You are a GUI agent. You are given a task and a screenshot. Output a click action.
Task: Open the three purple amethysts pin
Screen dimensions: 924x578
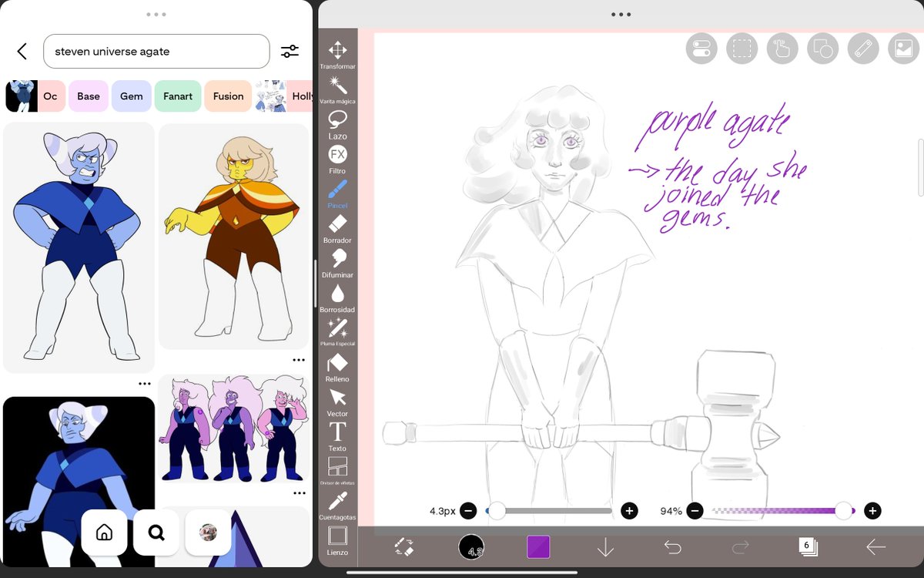[x=233, y=429]
